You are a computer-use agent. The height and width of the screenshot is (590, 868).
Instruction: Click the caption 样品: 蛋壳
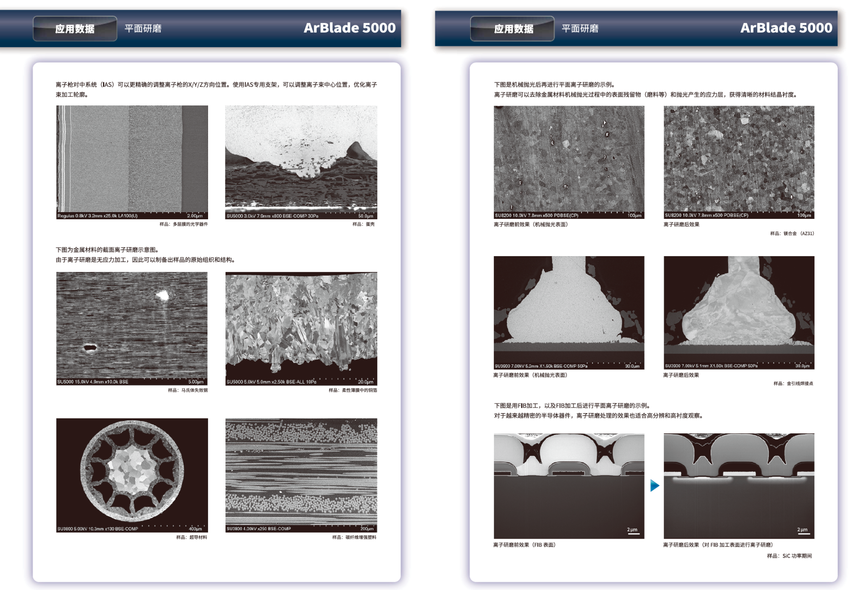[x=364, y=224]
